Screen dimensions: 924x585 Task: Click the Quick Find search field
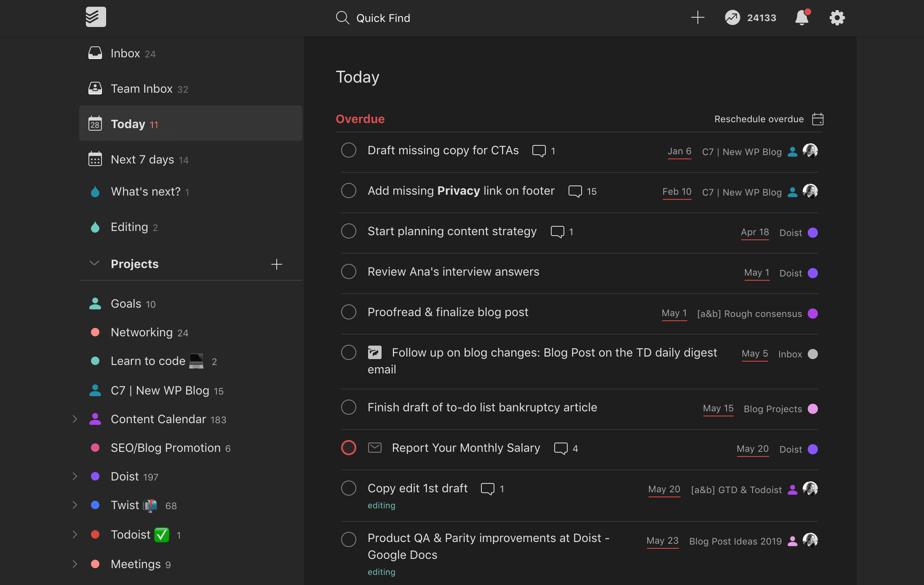point(383,18)
